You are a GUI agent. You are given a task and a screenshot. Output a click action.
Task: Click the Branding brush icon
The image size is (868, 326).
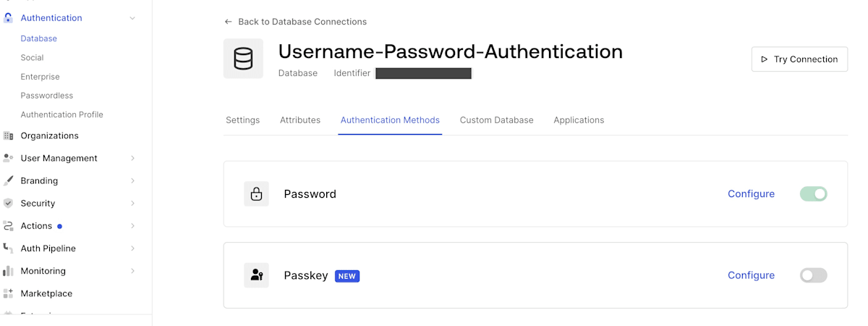(9, 180)
